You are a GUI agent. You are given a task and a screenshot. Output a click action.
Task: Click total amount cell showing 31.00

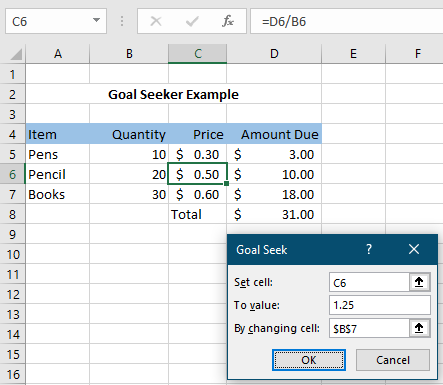click(x=274, y=214)
